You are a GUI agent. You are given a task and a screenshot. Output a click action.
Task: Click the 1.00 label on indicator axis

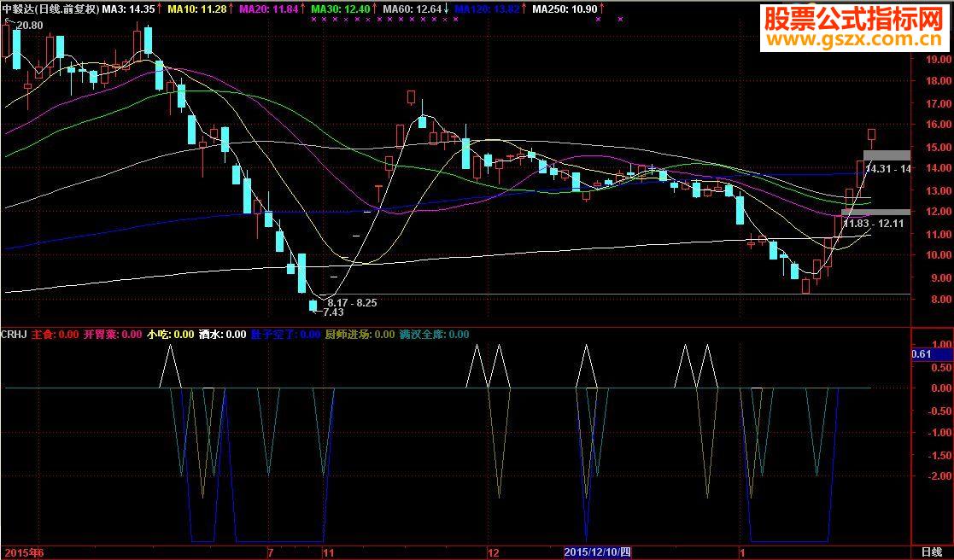pyautogui.click(x=941, y=345)
